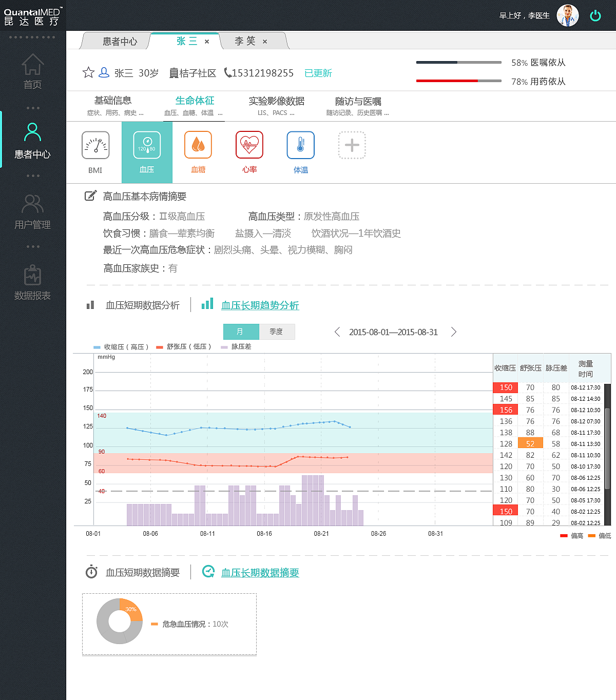The width and height of the screenshot is (616, 700).
Task: Toggle the 脉压差 legend swatch
Action: pos(224,347)
